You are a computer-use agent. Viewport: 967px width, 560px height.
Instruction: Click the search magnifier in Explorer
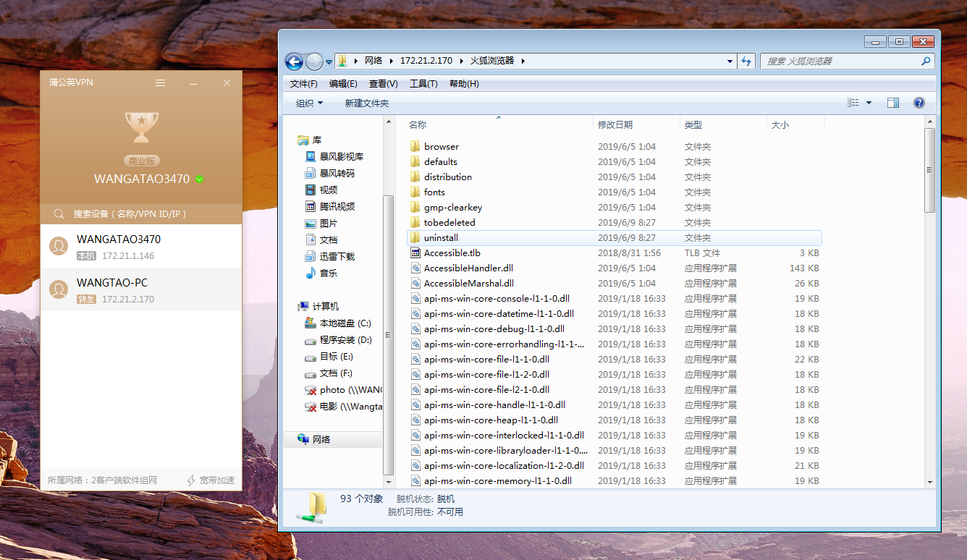926,61
